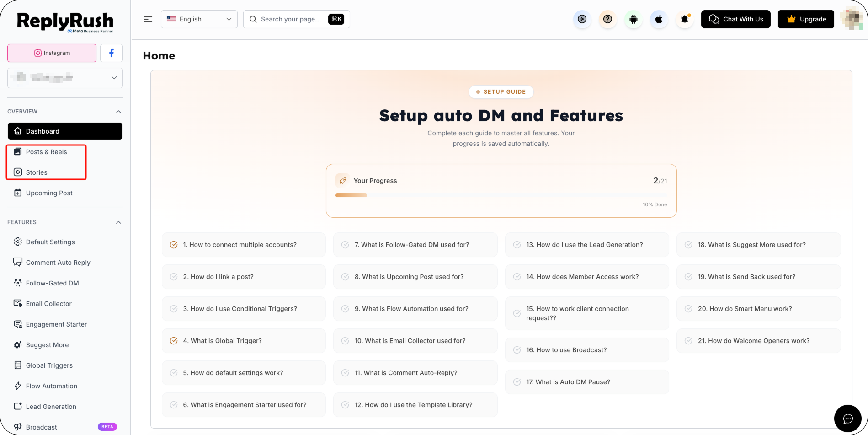The height and width of the screenshot is (435, 868).
Task: Collapse the Overview section chevron
Action: 118,112
